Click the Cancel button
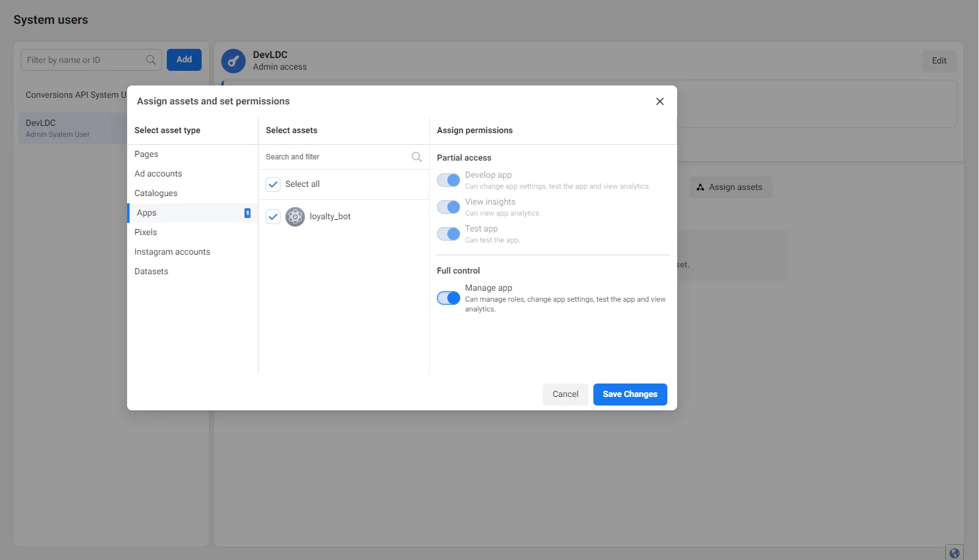The image size is (979, 560). [565, 395]
